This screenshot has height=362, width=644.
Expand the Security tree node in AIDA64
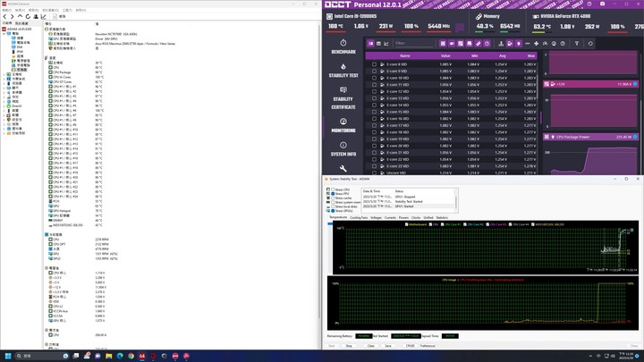click(x=4, y=120)
